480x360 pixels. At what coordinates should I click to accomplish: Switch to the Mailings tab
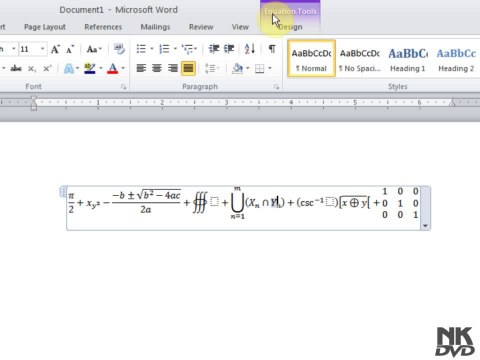tap(155, 27)
